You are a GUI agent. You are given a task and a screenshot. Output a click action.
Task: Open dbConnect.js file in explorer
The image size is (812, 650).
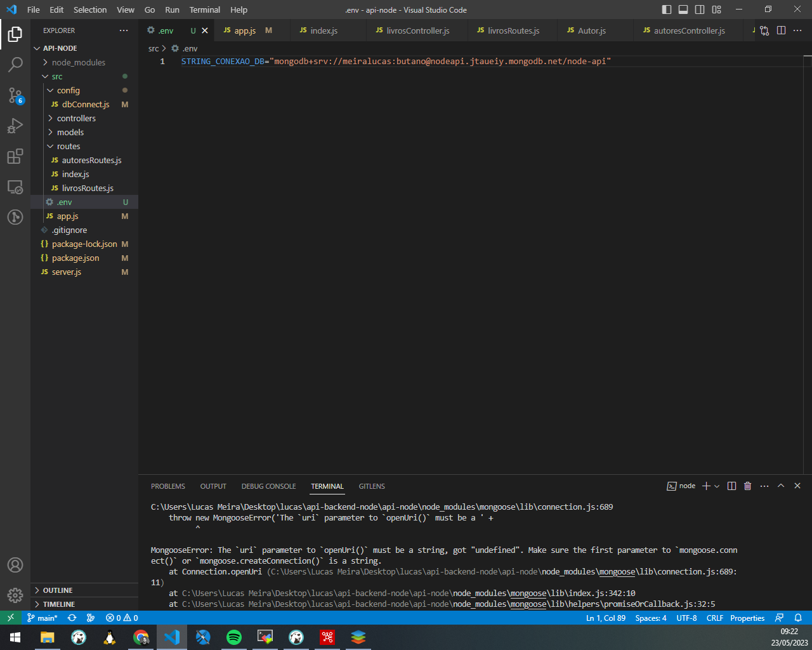(x=84, y=104)
